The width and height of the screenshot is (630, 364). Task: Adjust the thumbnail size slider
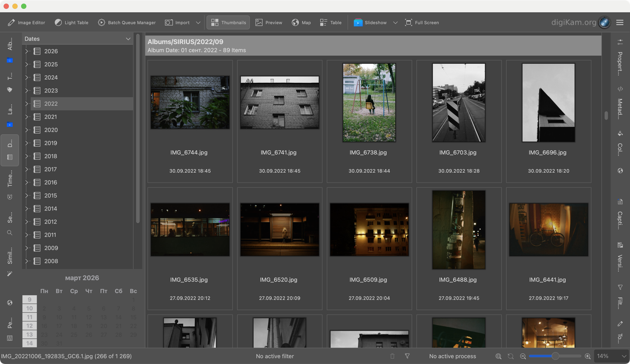pos(555,356)
